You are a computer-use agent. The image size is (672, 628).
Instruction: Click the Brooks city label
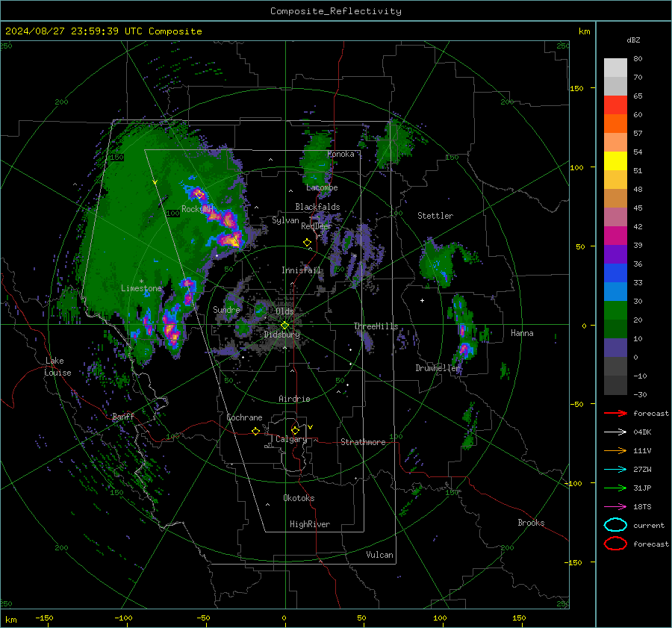click(x=531, y=523)
